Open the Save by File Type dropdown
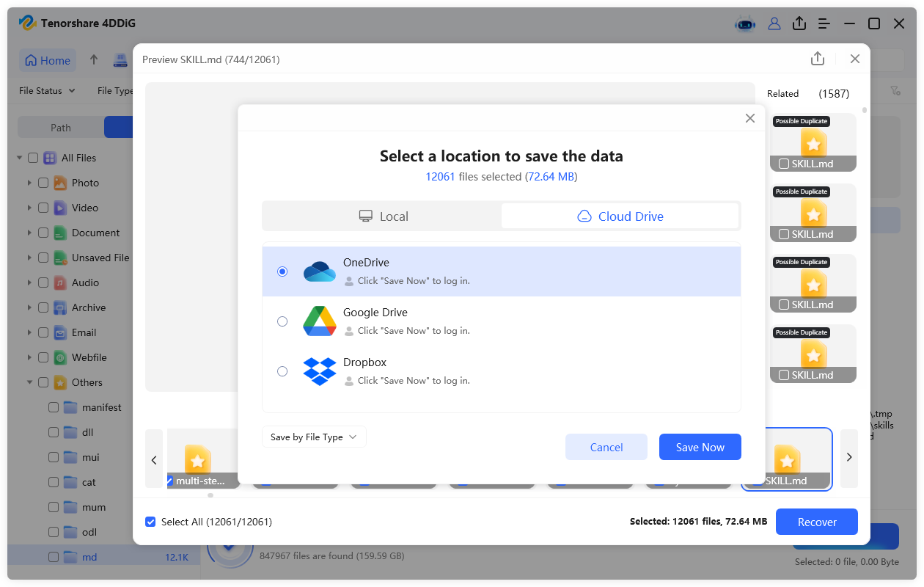Image resolution: width=924 pixels, height=587 pixels. [x=314, y=437]
